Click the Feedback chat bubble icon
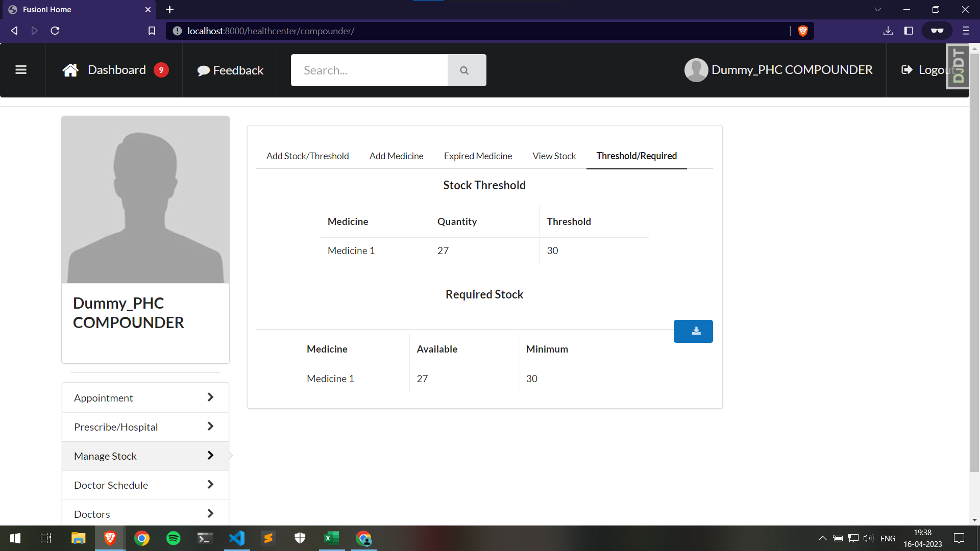980x551 pixels. 203,70
